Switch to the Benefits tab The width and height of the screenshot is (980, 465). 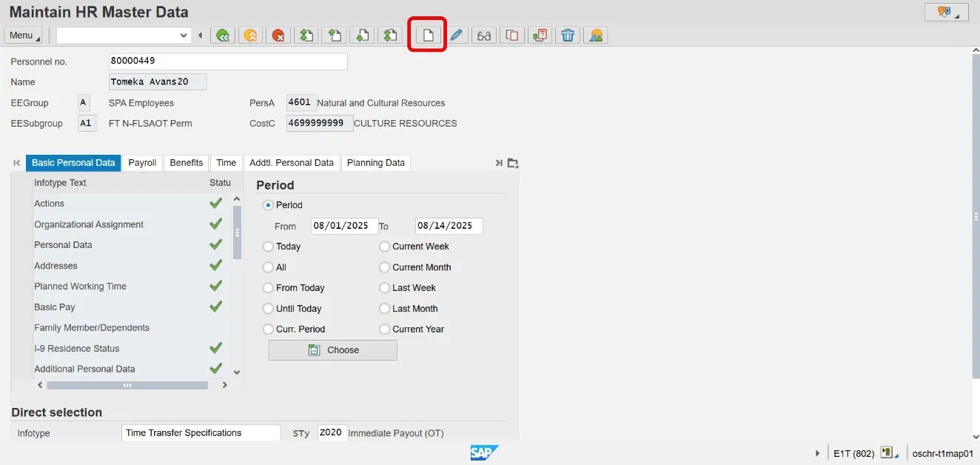[186, 163]
